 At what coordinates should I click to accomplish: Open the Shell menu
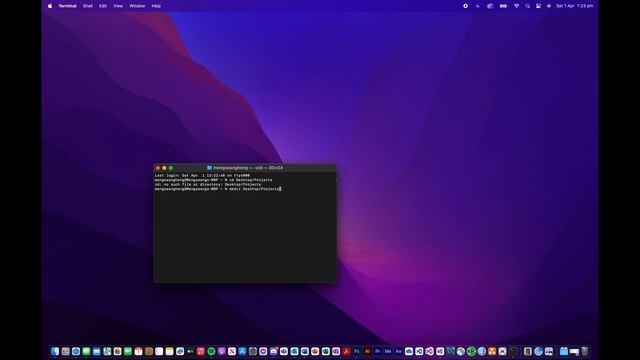point(88,6)
